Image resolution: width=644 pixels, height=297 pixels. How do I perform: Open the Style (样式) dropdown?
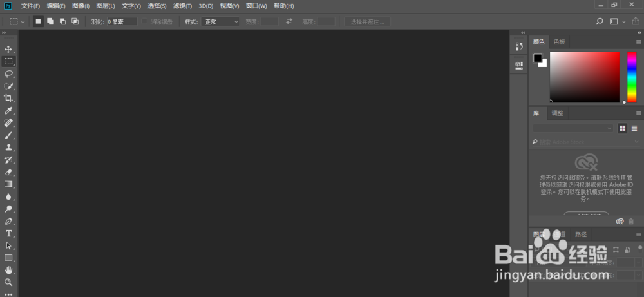[x=220, y=21]
